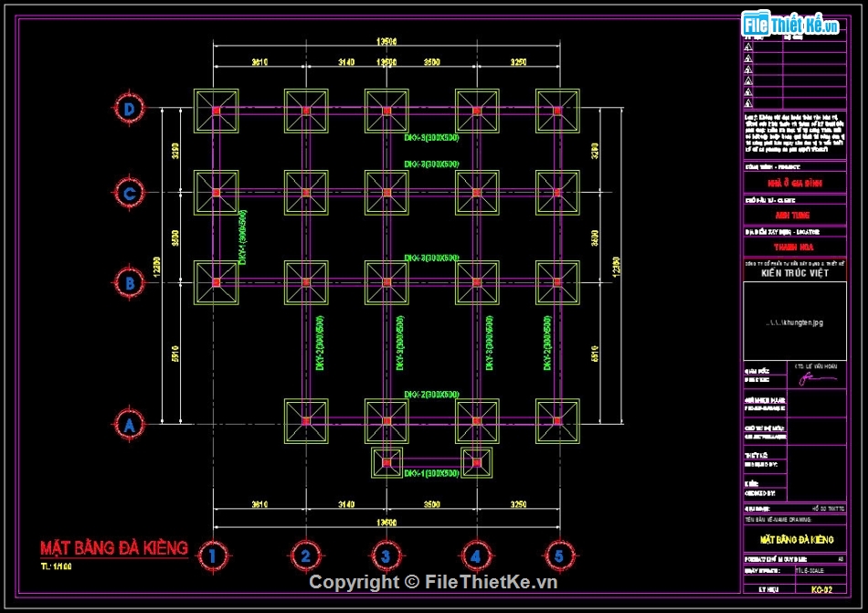
Task: Click the footing at axes B and 2
Action: (x=306, y=282)
